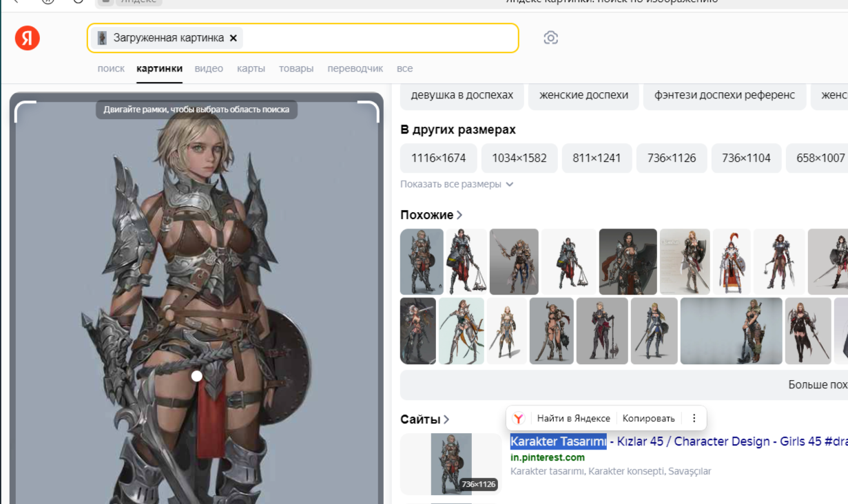Switch to the поиск tab

click(111, 68)
